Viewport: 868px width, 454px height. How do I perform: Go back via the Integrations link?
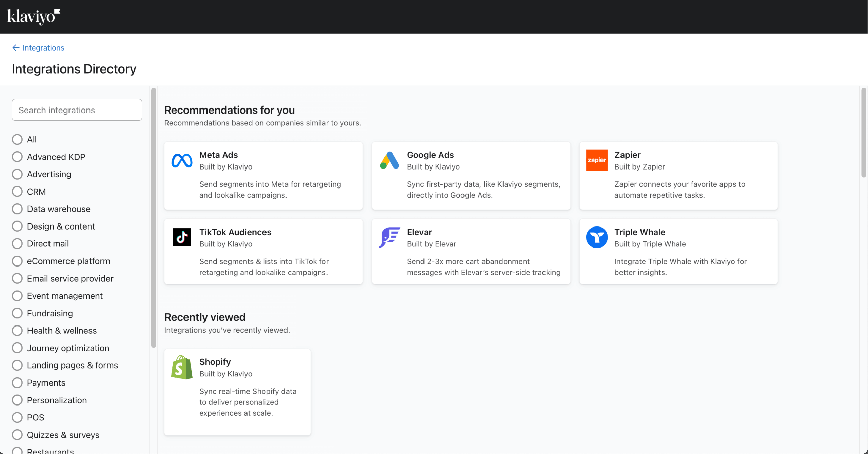pos(43,48)
